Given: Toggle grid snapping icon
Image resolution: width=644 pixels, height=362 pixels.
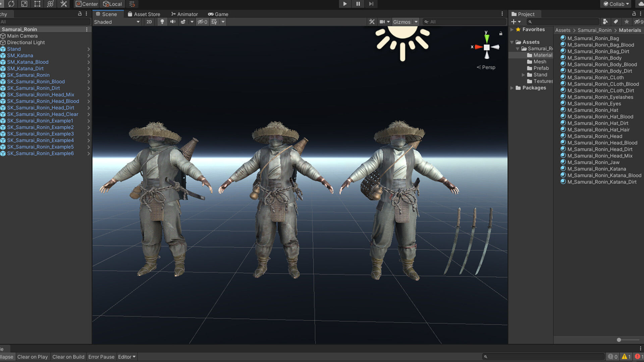Looking at the screenshot, I should 132,4.
